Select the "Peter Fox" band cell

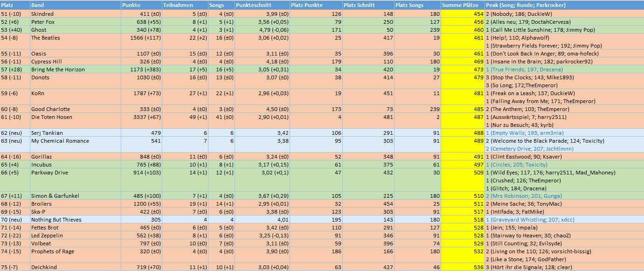[x=75, y=22]
